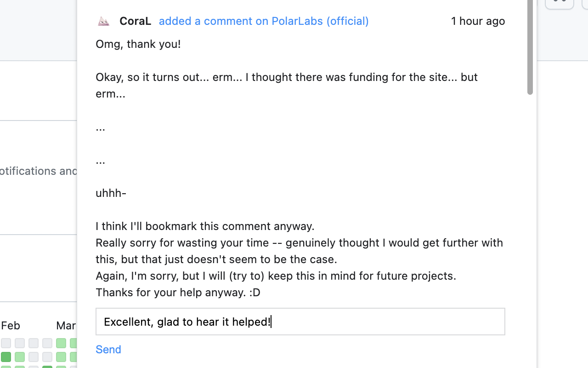
Task: Click the second-row gray square directly below Feb's fourth column
Action: (x=47, y=357)
